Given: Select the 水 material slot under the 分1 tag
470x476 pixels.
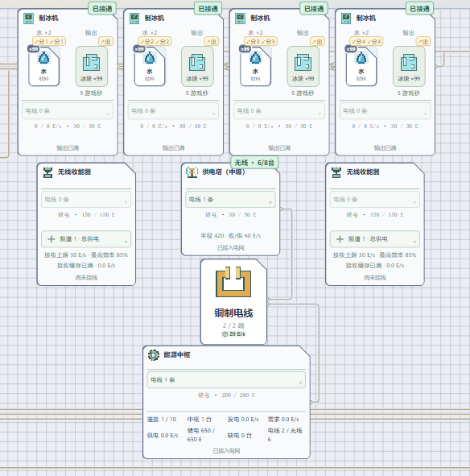Looking at the screenshot, I should (44, 66).
